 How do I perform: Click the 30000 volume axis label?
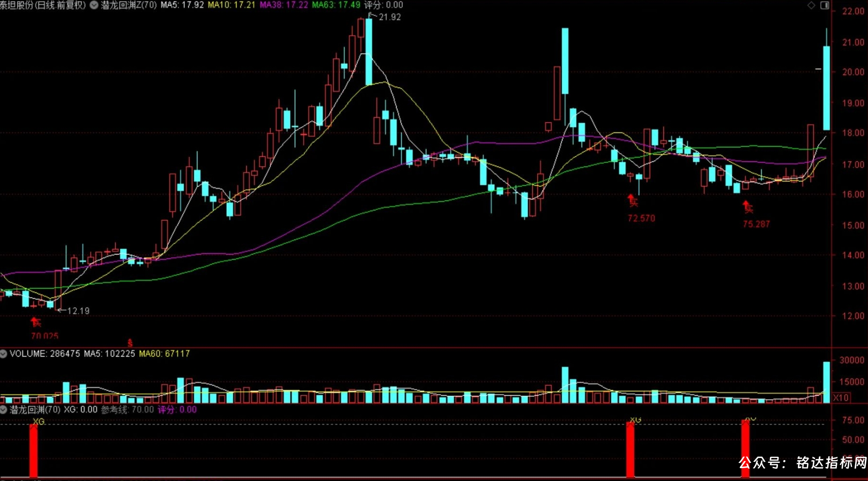851,360
